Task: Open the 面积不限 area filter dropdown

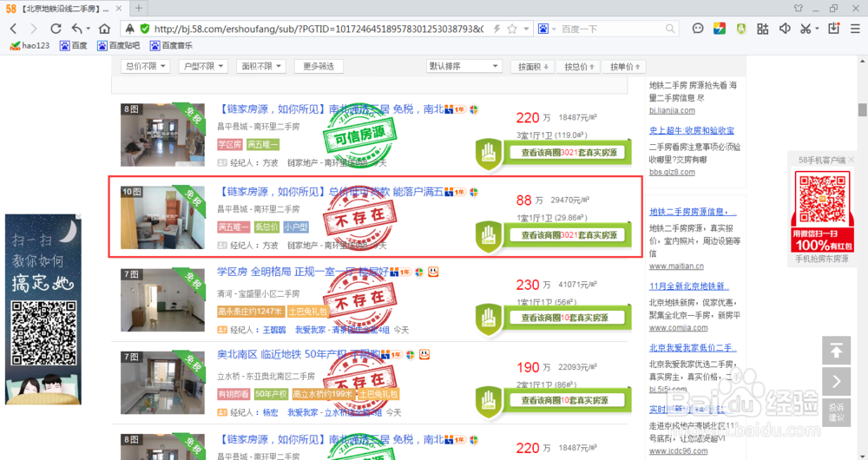Action: (x=261, y=67)
